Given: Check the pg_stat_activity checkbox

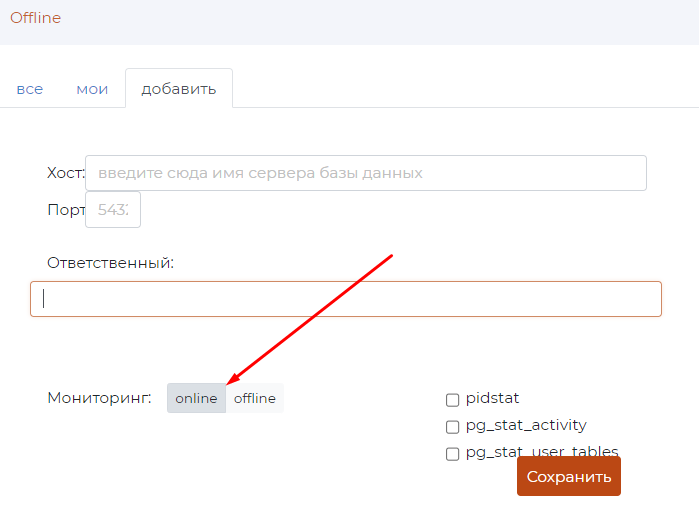Looking at the screenshot, I should coord(453,427).
